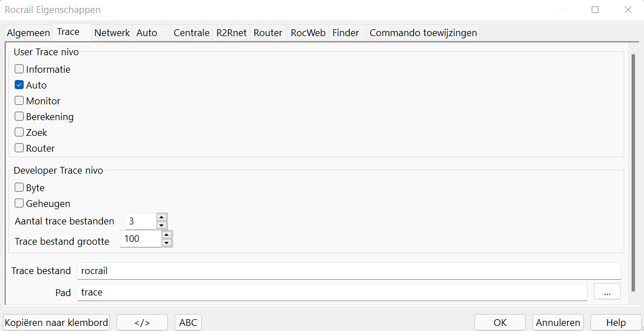Maximize the Rocrail Eigenschappen window
644x331 pixels.
tap(595, 10)
